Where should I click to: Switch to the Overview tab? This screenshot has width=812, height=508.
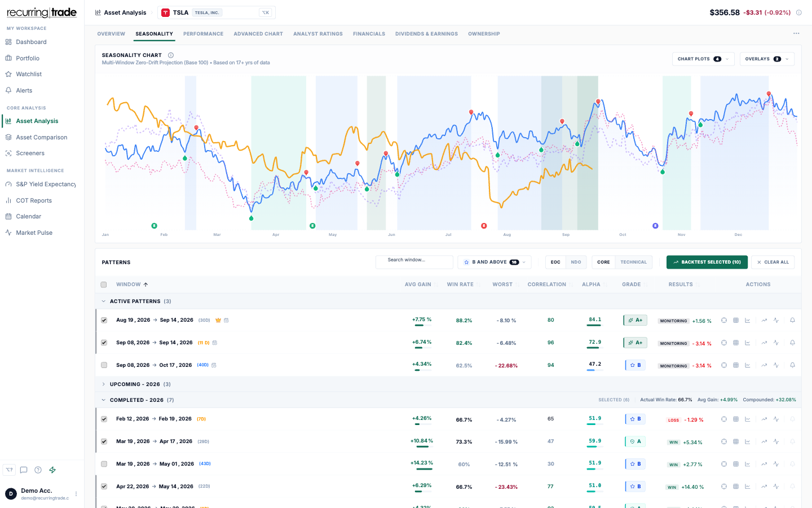tap(111, 34)
